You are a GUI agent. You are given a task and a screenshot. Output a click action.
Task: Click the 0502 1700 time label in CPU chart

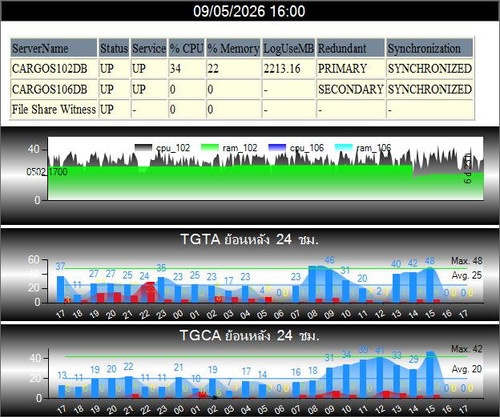point(47,172)
